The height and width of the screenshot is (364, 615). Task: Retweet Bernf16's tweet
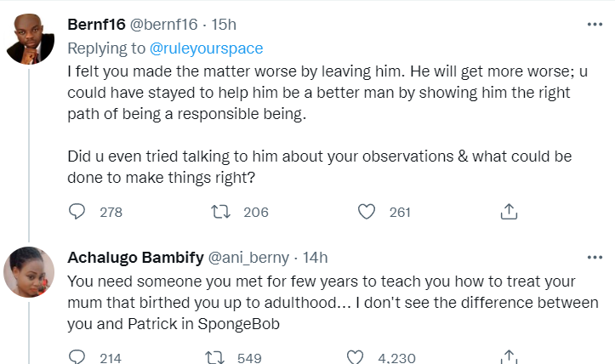(x=221, y=212)
